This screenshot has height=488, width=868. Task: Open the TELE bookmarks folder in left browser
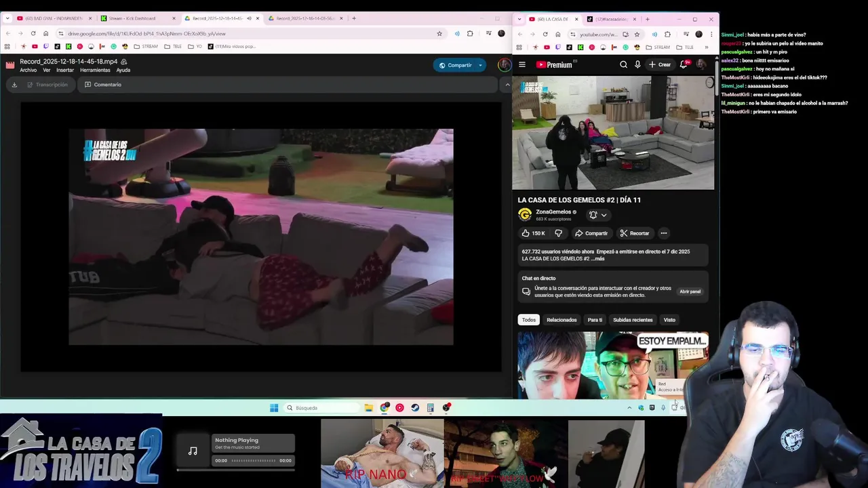pos(173,47)
